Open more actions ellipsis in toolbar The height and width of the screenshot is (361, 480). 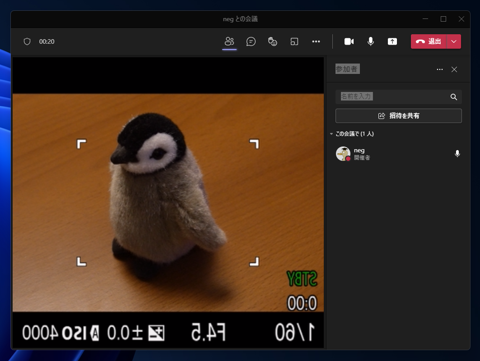tap(316, 42)
